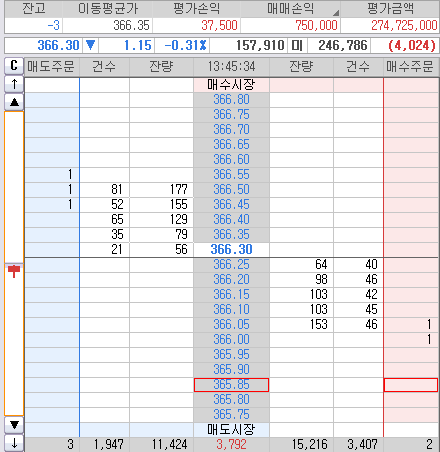Viewport: 440px width, 452px height.
Task: Click the blue down-triangle price change indicator
Action: [x=90, y=45]
